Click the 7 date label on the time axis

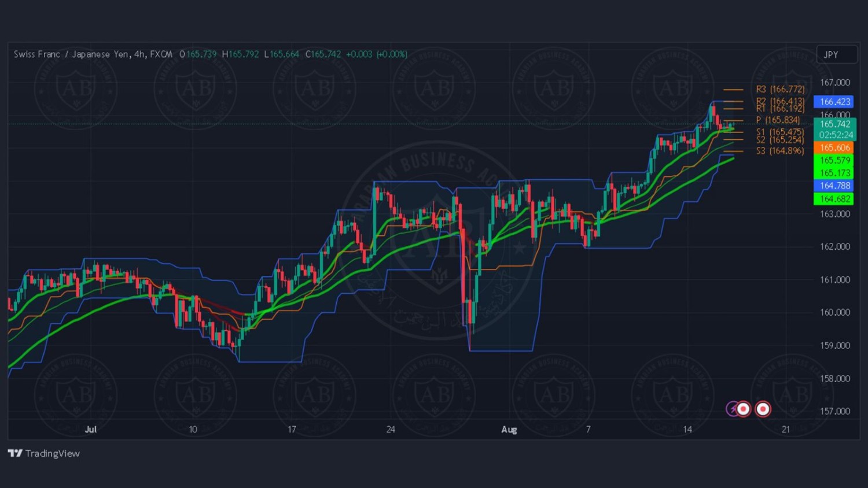[589, 430]
